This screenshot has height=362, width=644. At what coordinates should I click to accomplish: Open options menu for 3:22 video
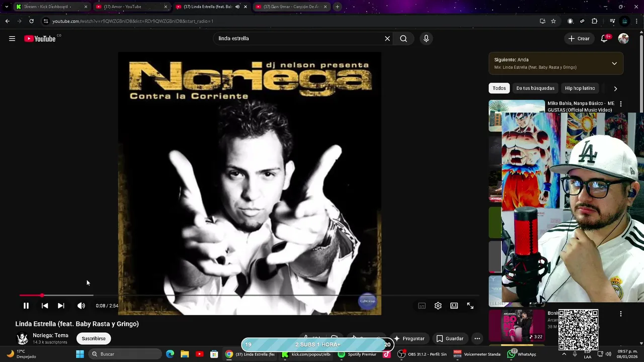coord(620,314)
